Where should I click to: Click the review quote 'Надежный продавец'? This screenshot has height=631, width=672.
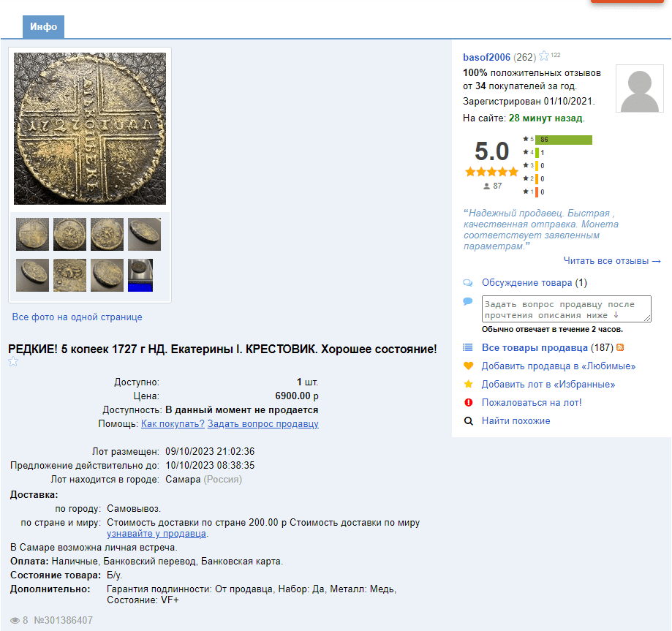coord(540,230)
